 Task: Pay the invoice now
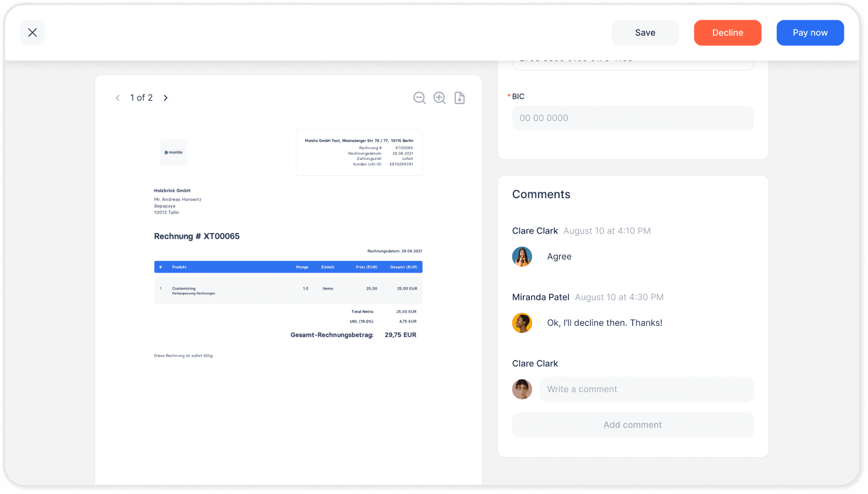(x=810, y=32)
